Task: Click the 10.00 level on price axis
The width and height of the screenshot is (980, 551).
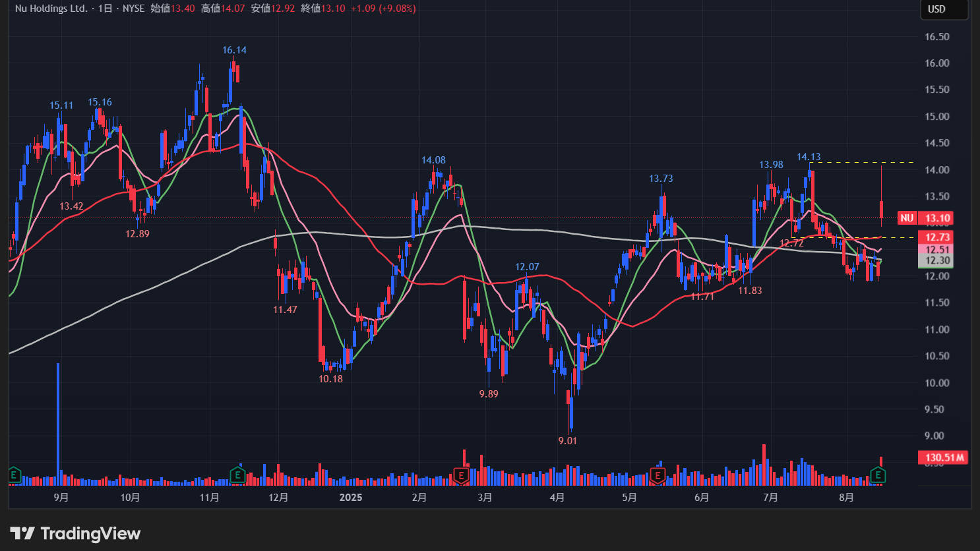Action: [x=937, y=383]
